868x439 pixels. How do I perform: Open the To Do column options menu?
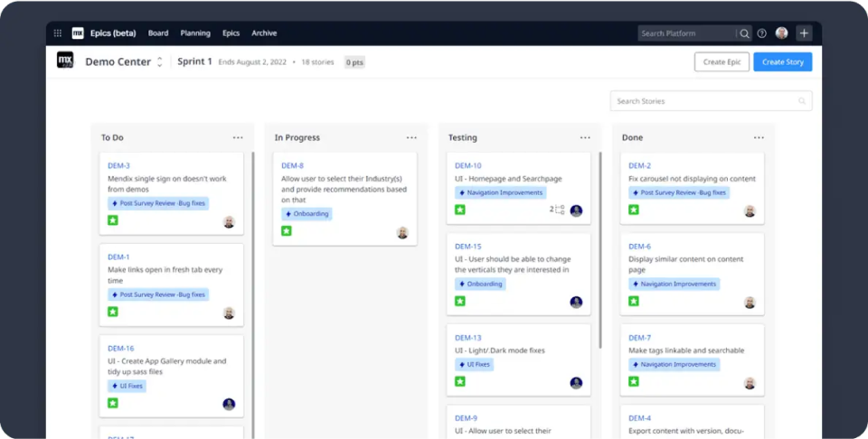[x=238, y=137]
